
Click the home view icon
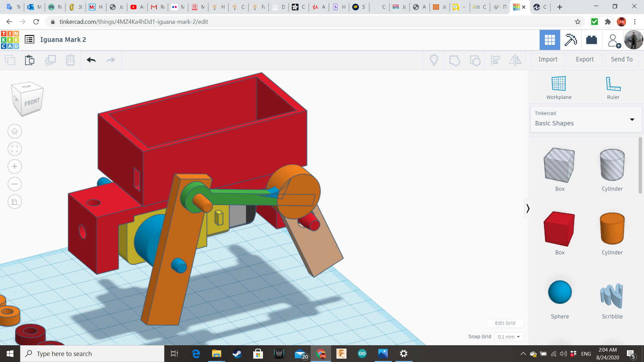pyautogui.click(x=15, y=131)
